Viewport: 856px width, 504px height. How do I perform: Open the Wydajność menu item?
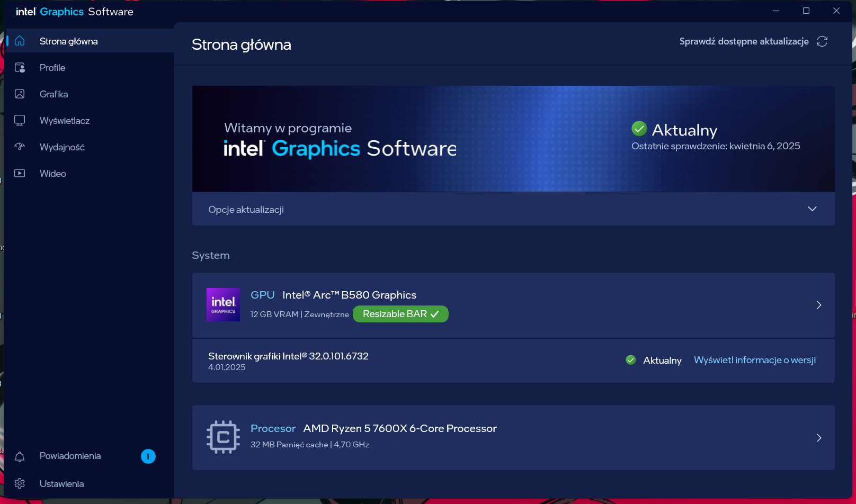62,147
